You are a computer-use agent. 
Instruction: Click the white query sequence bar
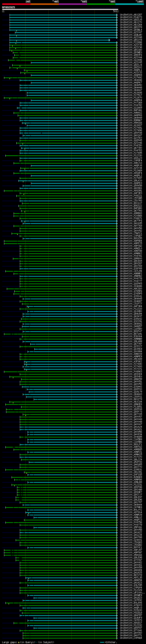tap(60, 10)
